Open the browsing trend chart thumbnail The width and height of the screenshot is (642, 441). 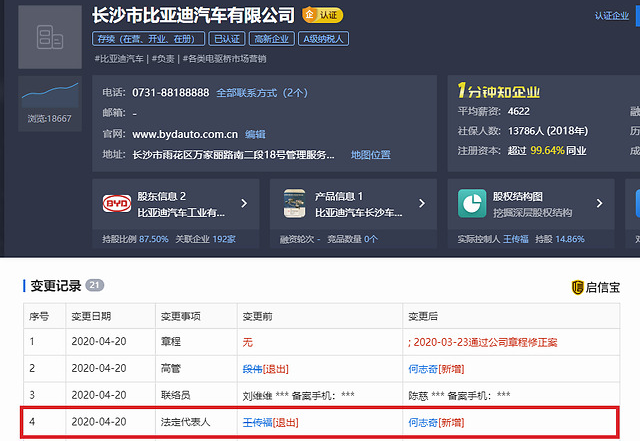tap(50, 94)
